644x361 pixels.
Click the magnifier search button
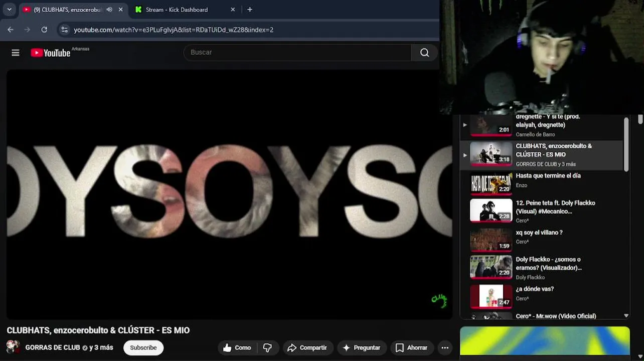[425, 52]
